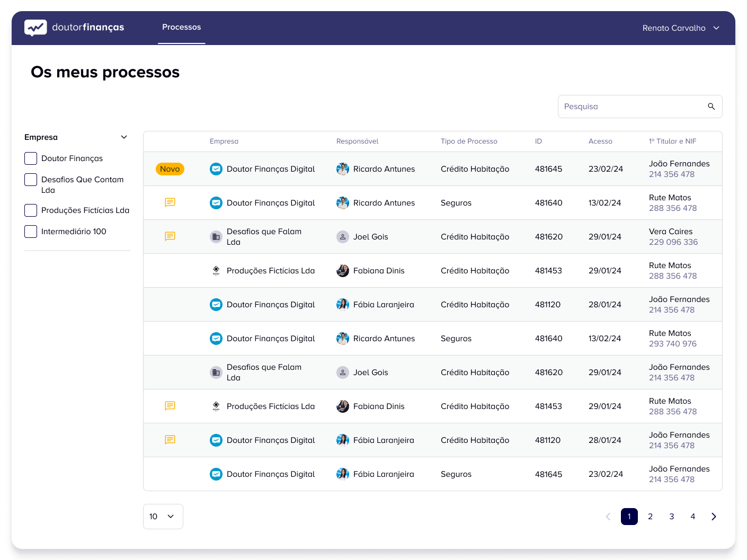Open the rows-per-page dropdown showing 10
Image resolution: width=747 pixels, height=560 pixels.
pos(163,517)
